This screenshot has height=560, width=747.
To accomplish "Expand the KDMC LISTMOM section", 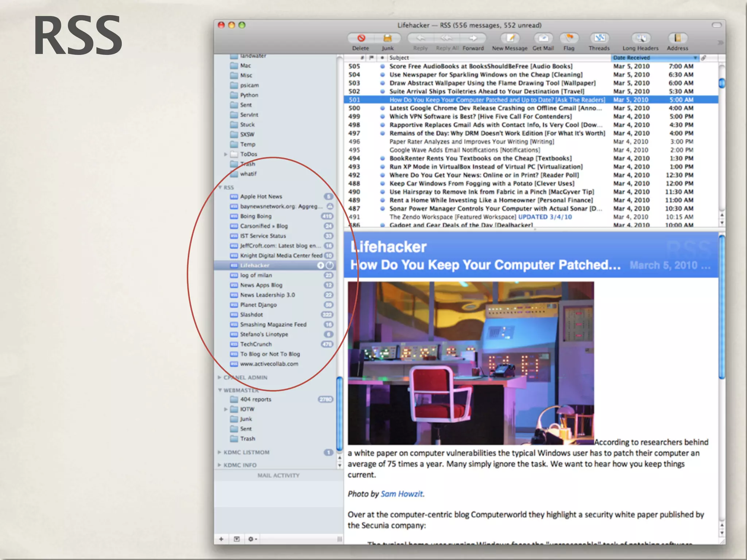I will tap(220, 452).
